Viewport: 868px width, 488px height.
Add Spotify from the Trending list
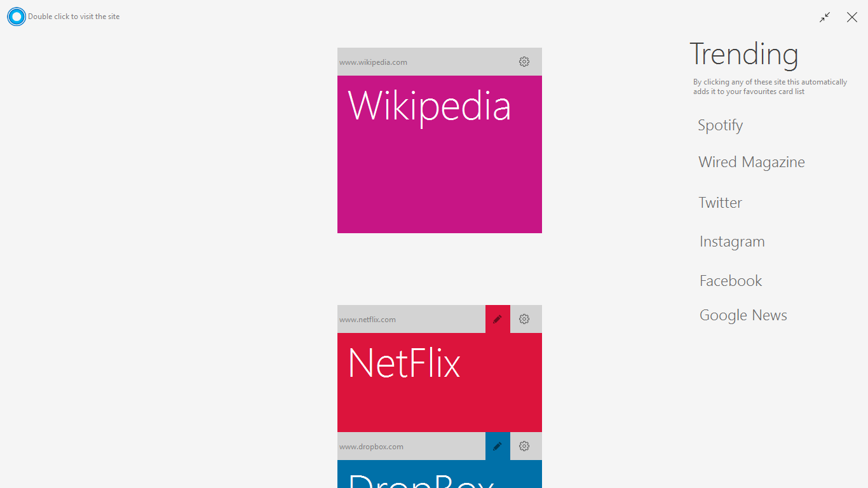click(721, 125)
